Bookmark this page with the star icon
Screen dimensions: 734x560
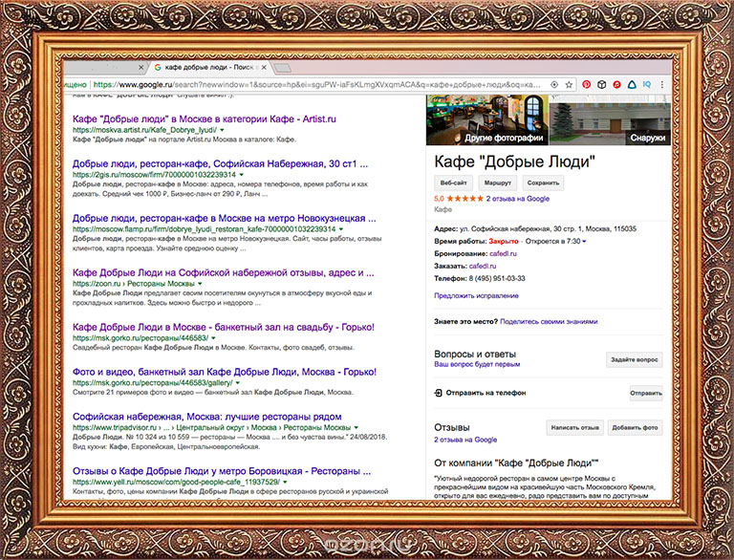570,84
